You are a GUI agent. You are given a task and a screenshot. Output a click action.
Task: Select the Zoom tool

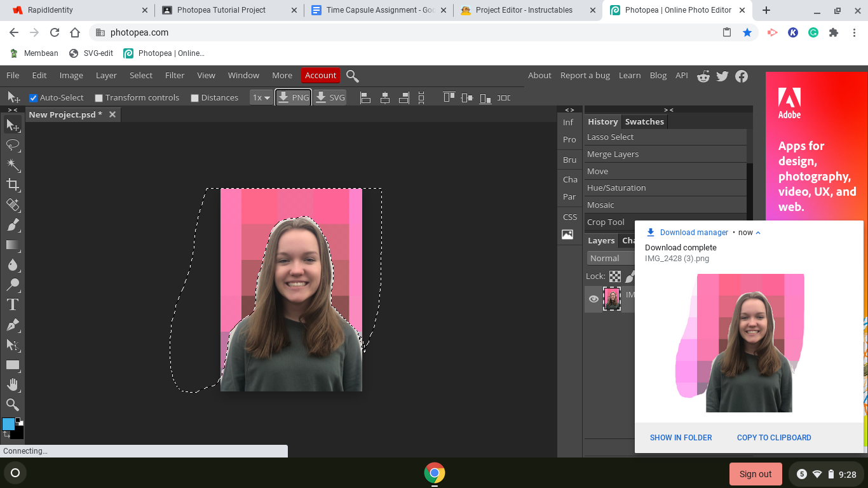pos(12,404)
